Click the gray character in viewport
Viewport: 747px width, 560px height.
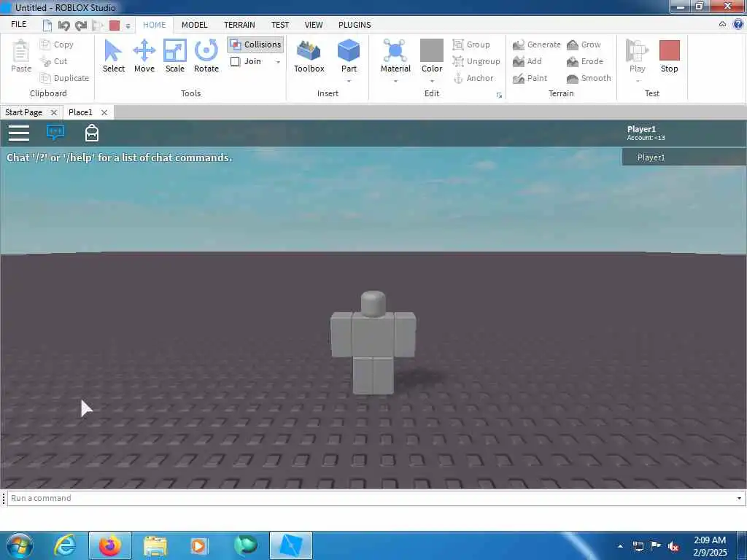(x=373, y=343)
